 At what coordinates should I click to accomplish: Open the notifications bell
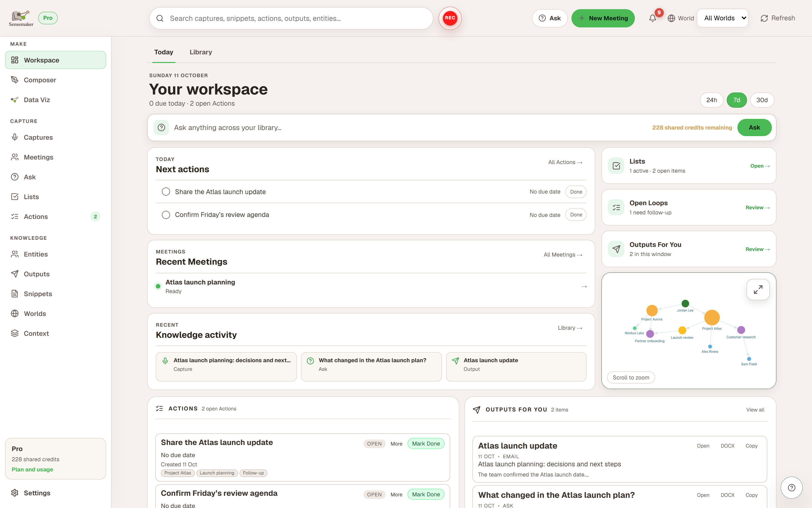[652, 18]
